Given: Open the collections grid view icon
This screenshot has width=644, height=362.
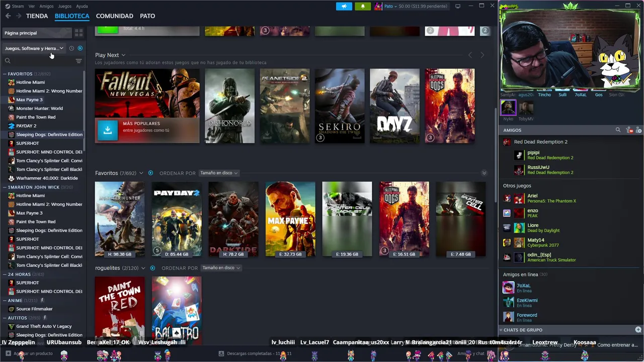Looking at the screenshot, I should (x=78, y=33).
